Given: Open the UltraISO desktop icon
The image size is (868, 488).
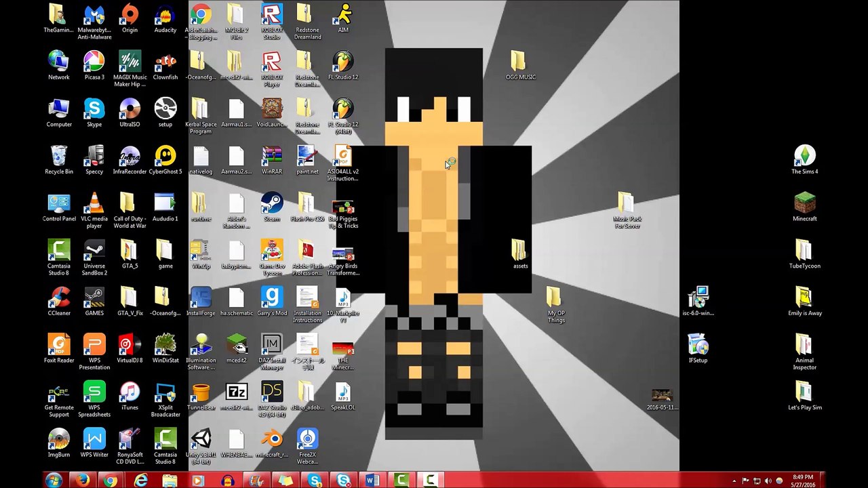Looking at the screenshot, I should point(130,113).
